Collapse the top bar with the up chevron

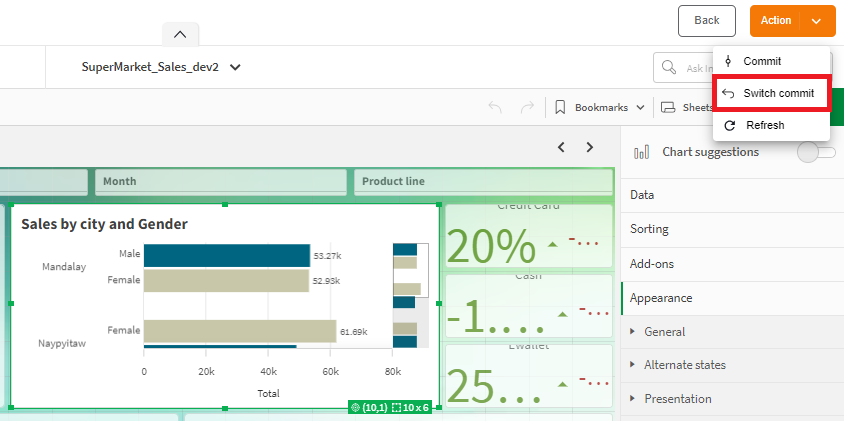(x=180, y=34)
